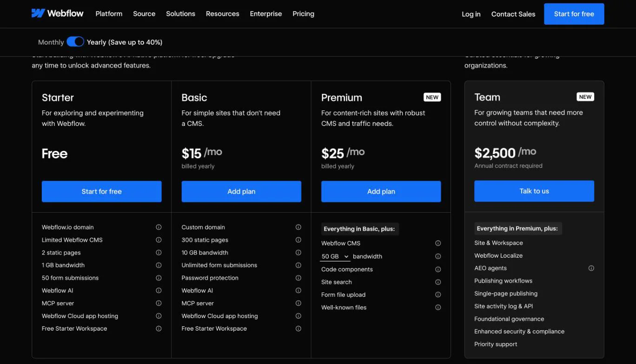Click NEW badge on Premium plan
The width and height of the screenshot is (636, 364).
(432, 97)
